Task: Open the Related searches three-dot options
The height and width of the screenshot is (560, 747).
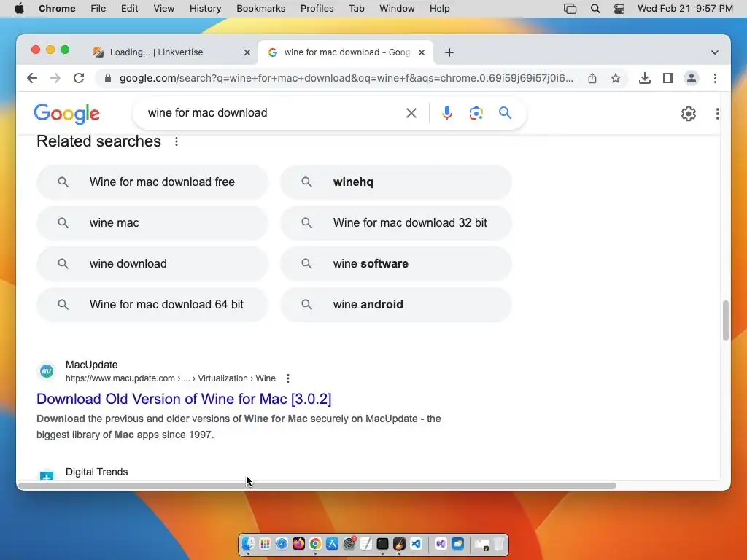Action: click(177, 141)
